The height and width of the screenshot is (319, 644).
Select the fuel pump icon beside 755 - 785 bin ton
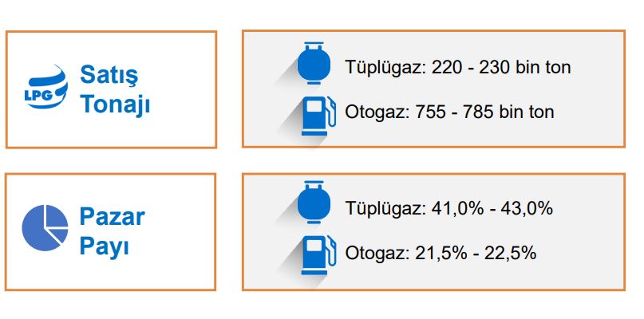[x=318, y=116]
